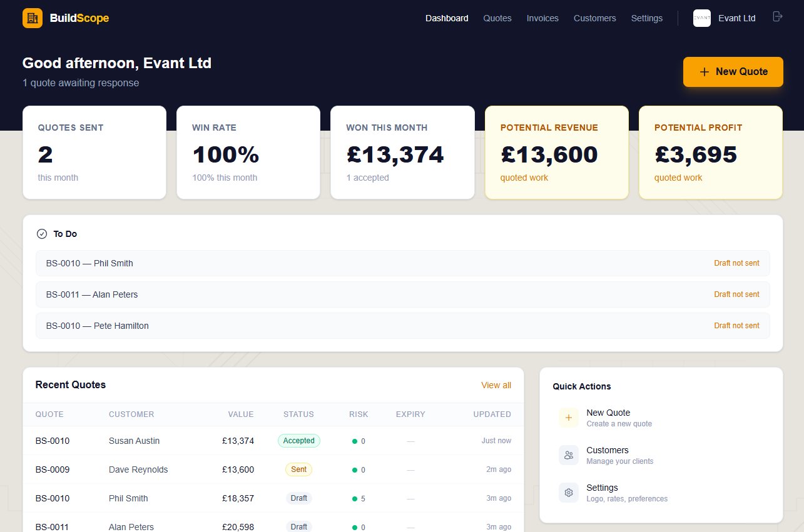Screen dimensions: 804x532
Task: Select Customers in the top navigation
Action: coord(594,18)
